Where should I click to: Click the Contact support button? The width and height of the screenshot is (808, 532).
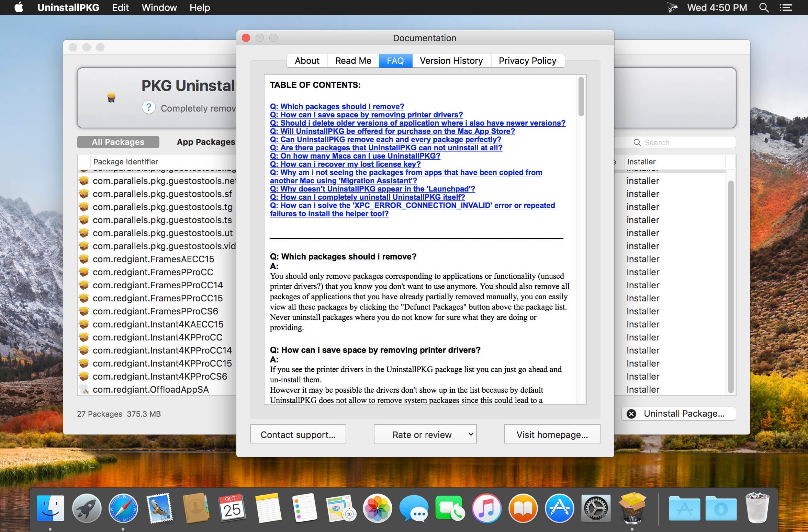(298, 434)
